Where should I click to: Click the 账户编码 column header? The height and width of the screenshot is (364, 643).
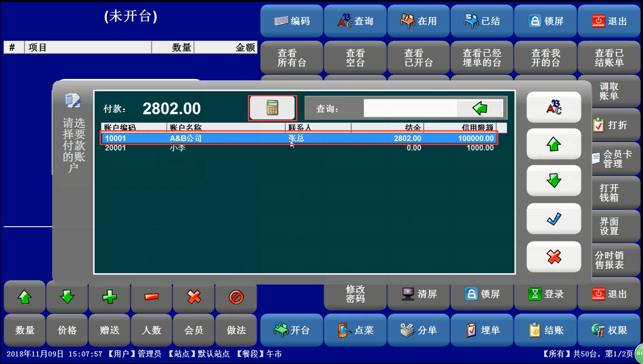[134, 128]
